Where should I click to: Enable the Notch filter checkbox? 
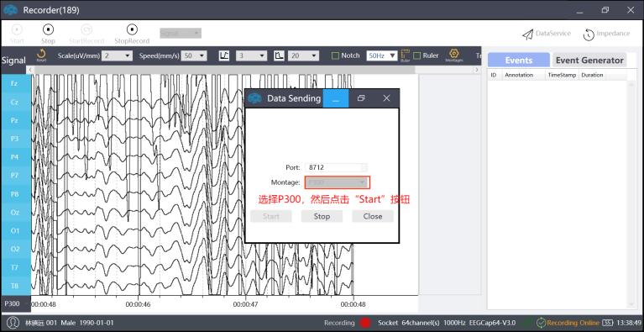pyautogui.click(x=335, y=55)
